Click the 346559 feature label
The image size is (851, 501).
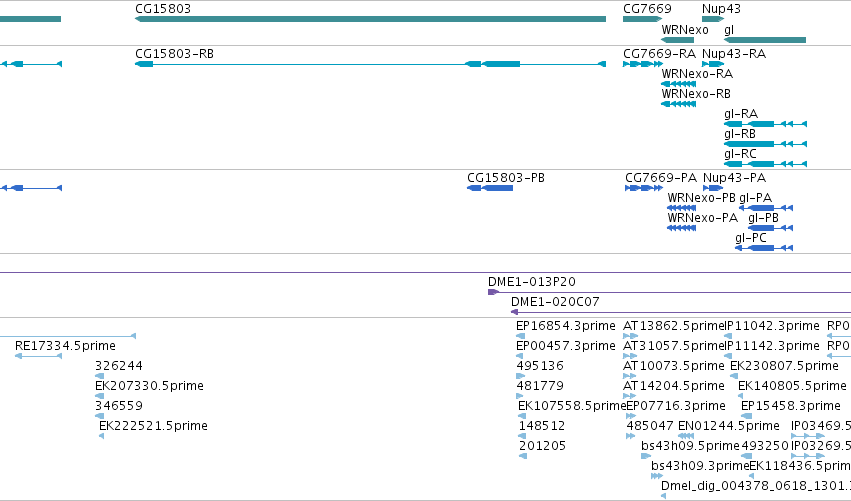[x=119, y=406]
